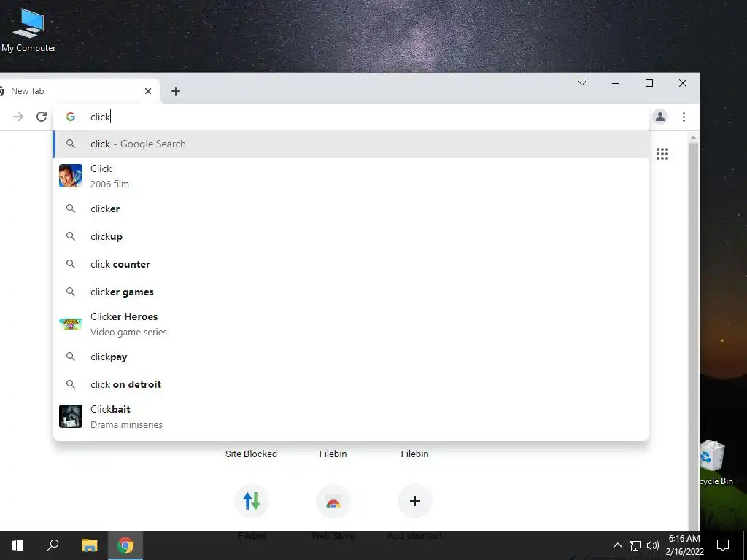Viewport: 747px width, 560px height.
Task: Open the Chrome three-dot menu
Action: [x=684, y=117]
